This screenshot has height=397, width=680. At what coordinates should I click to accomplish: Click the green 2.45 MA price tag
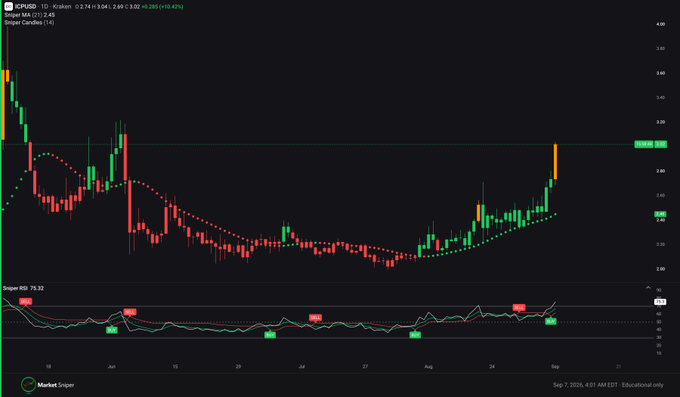click(660, 214)
